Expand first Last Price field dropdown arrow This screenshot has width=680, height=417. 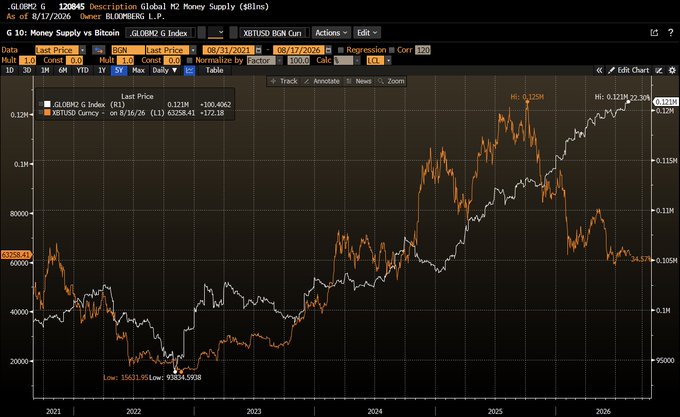point(83,50)
